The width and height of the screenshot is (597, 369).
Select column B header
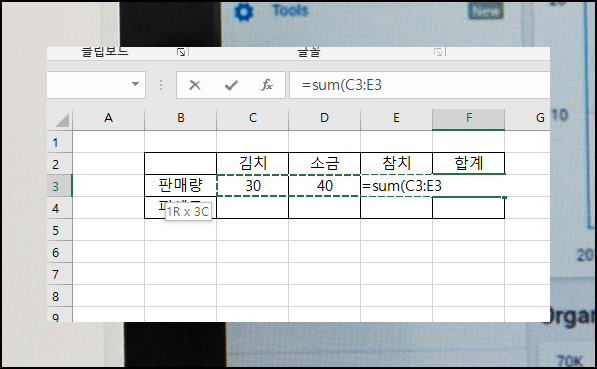click(x=180, y=119)
